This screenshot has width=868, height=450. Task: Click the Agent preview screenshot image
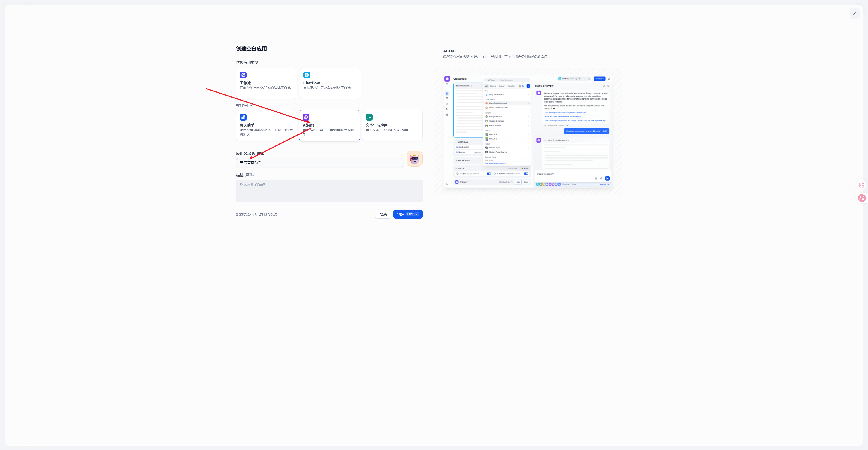pos(528,131)
